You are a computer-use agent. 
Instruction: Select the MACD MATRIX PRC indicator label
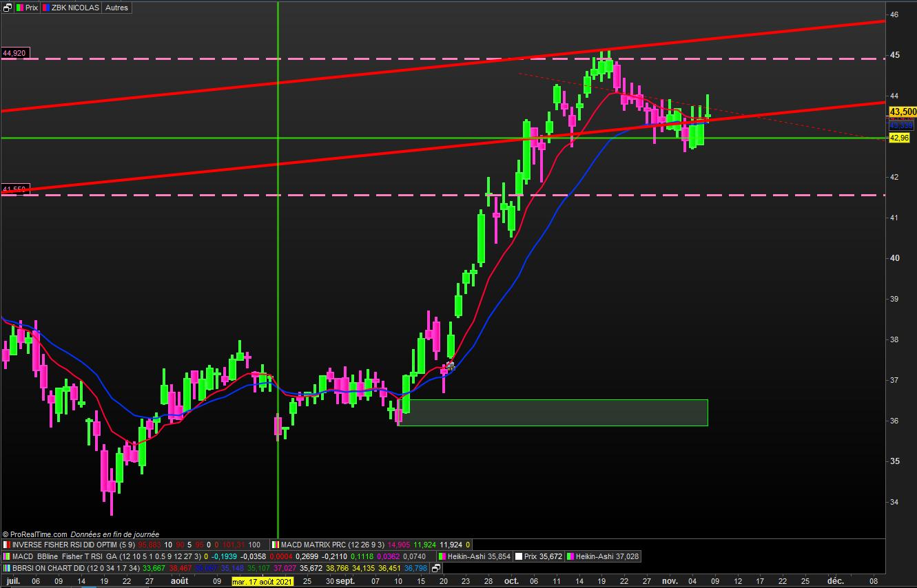tap(316, 544)
